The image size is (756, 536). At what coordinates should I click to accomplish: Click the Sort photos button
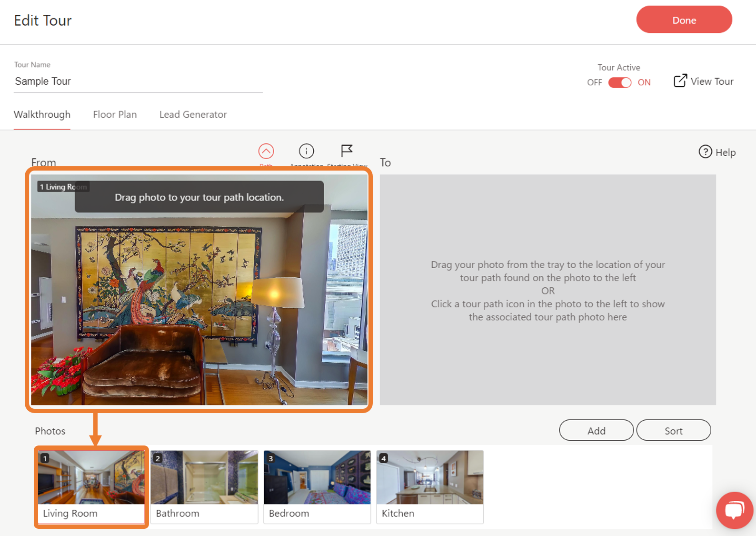[673, 431]
